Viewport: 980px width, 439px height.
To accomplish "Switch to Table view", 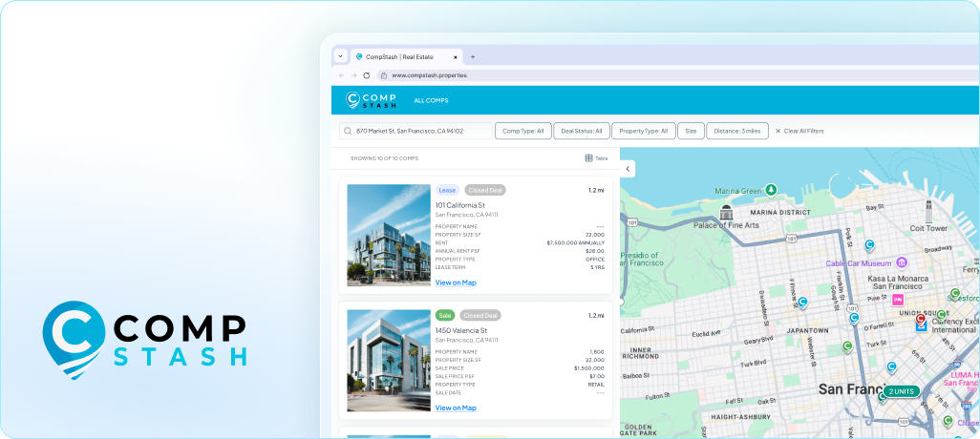I will coord(596,158).
